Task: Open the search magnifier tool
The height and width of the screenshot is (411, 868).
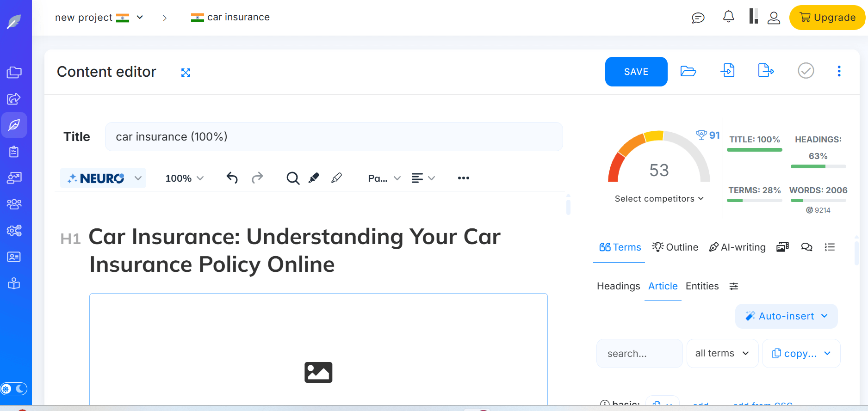Action: coord(292,178)
